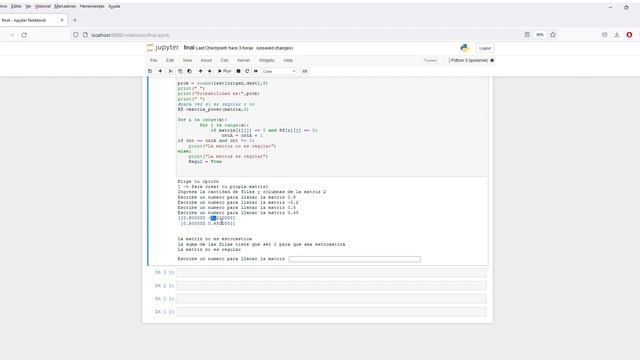
Task: Move the selected cell down
Action: (209, 71)
